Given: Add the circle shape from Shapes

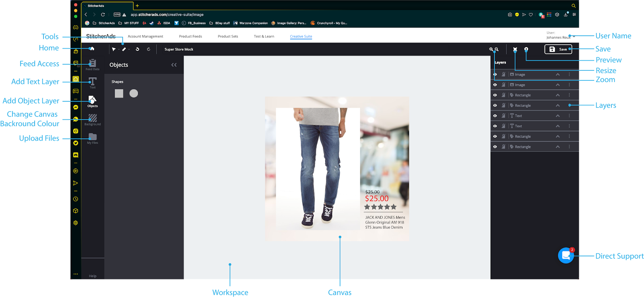Looking at the screenshot, I should pos(134,93).
